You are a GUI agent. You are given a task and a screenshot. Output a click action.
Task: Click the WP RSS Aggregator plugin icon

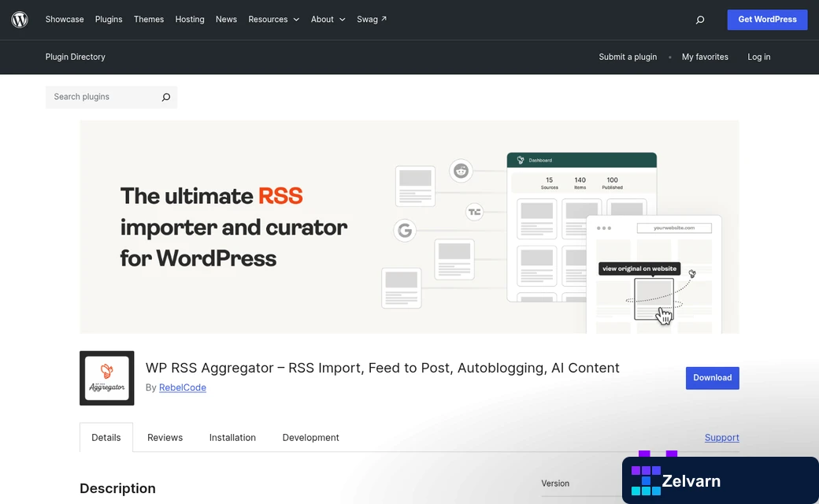coord(106,378)
